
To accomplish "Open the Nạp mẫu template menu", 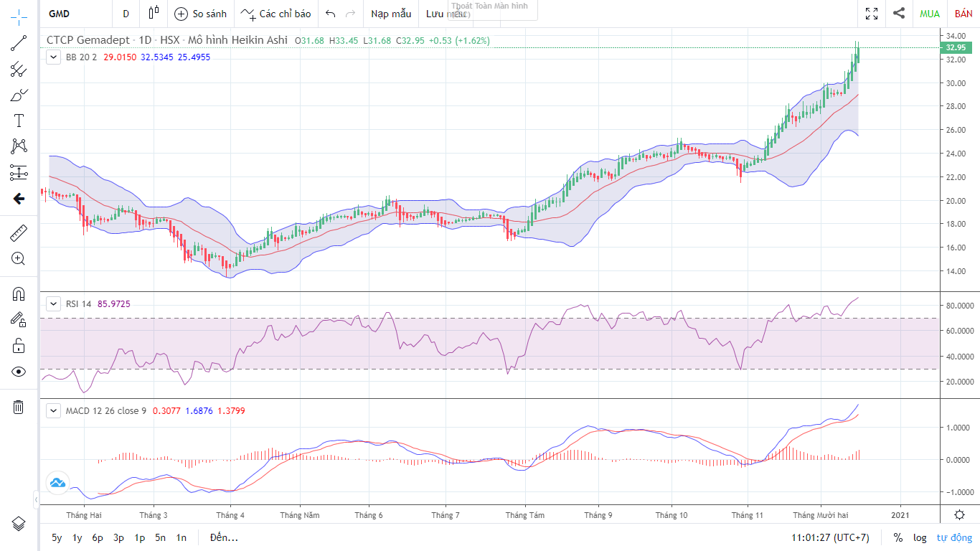I will (391, 14).
